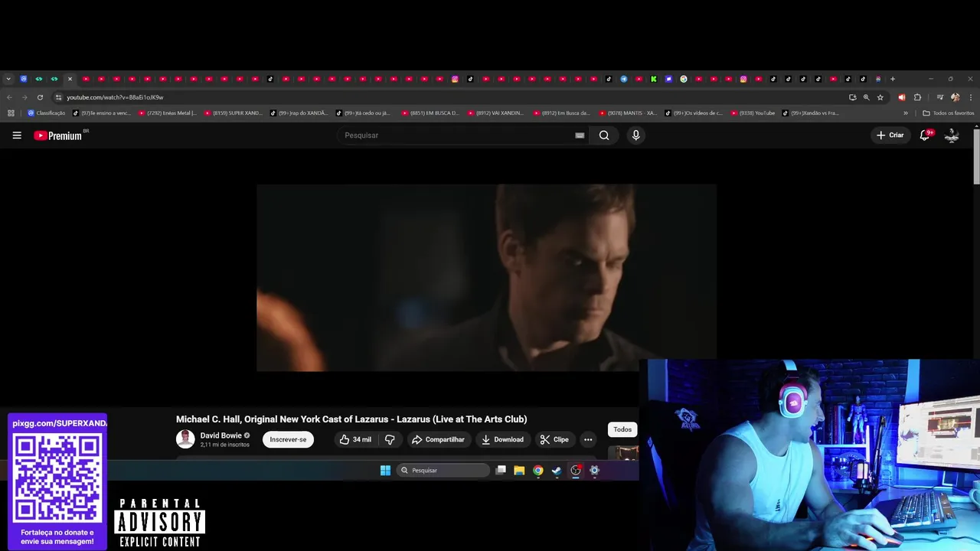Like the video (34 mil)
The height and width of the screenshot is (551, 980).
point(355,439)
